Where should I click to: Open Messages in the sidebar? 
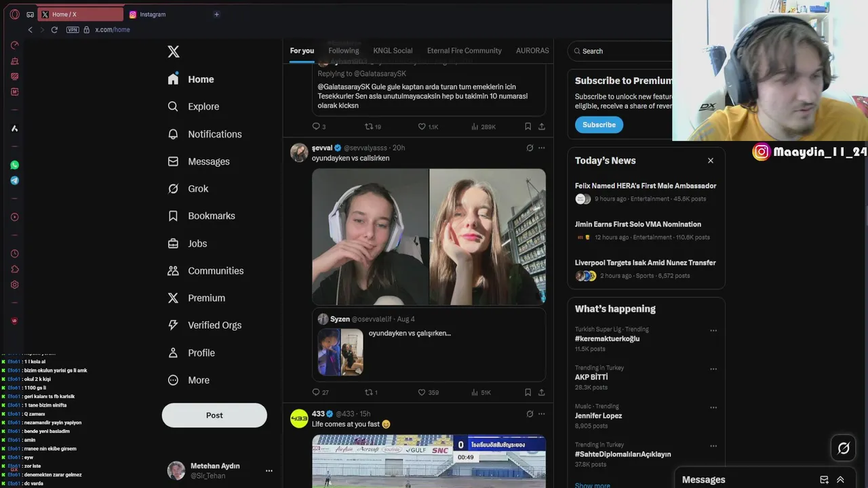tap(199, 161)
